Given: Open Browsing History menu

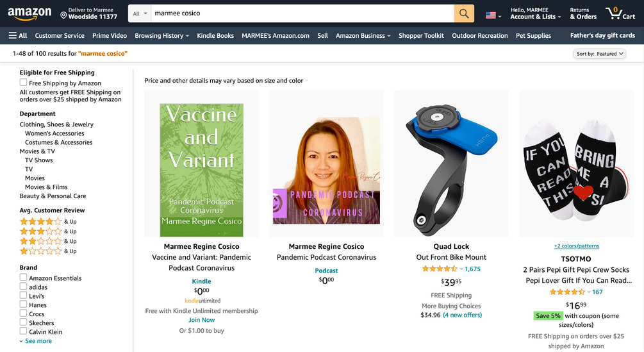Looking at the screenshot, I should pyautogui.click(x=162, y=36).
